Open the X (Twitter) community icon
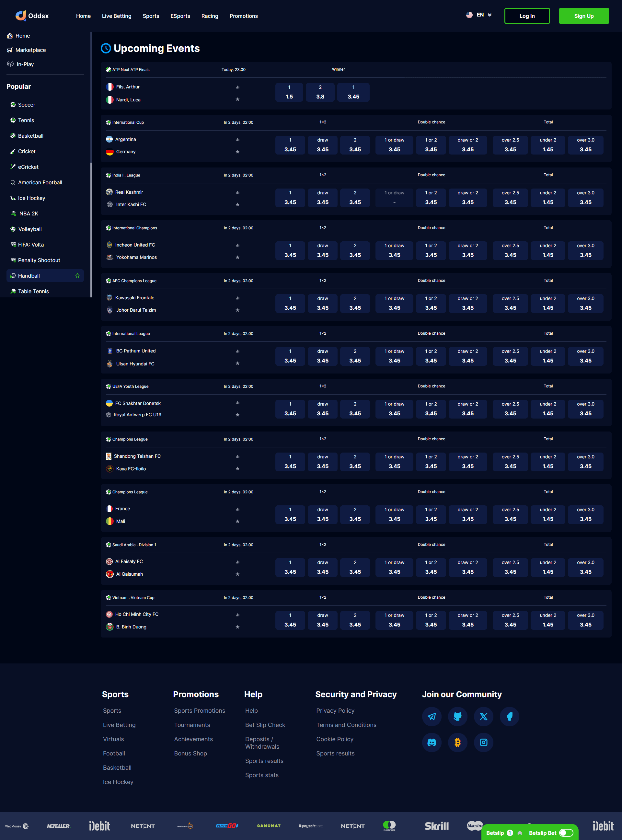The image size is (622, 840). click(x=483, y=716)
